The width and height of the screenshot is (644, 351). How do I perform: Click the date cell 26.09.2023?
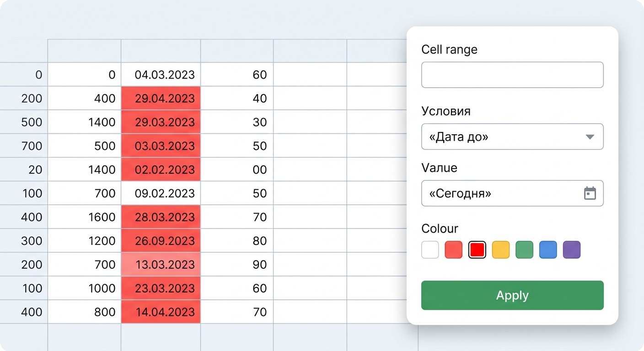click(161, 241)
